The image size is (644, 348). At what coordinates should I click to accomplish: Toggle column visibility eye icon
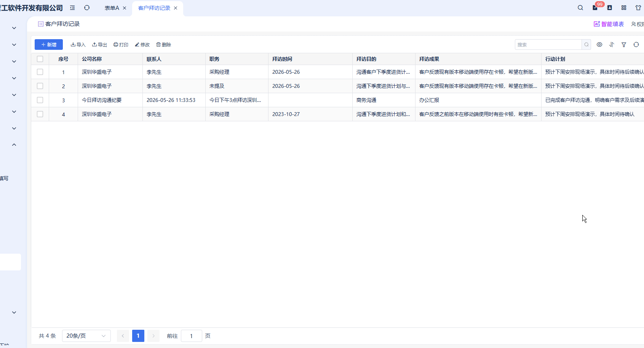[599, 44]
